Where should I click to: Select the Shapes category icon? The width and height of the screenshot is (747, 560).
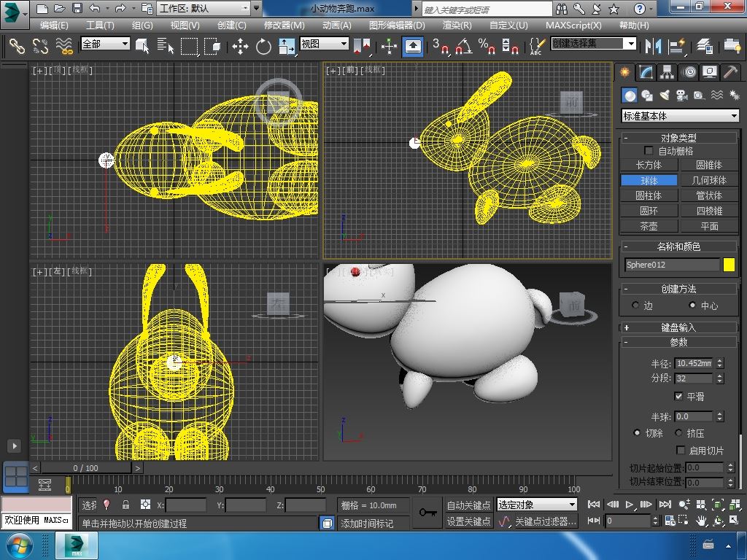(647, 96)
